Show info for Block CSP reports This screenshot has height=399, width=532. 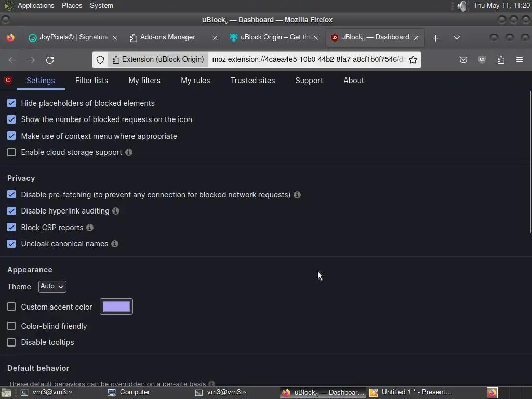click(x=89, y=228)
